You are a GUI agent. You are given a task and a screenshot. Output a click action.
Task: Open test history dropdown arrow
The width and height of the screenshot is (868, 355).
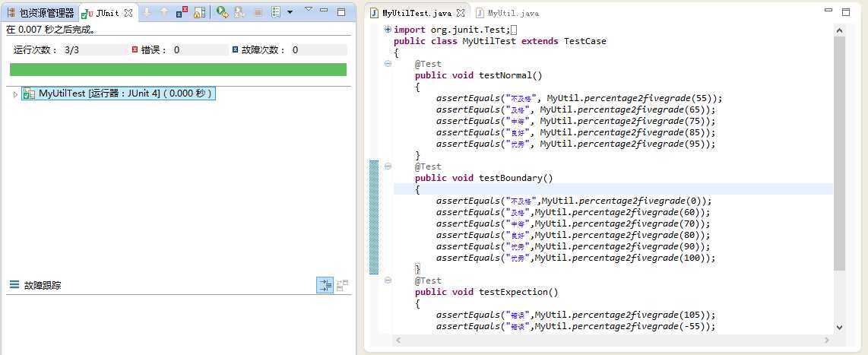[290, 12]
